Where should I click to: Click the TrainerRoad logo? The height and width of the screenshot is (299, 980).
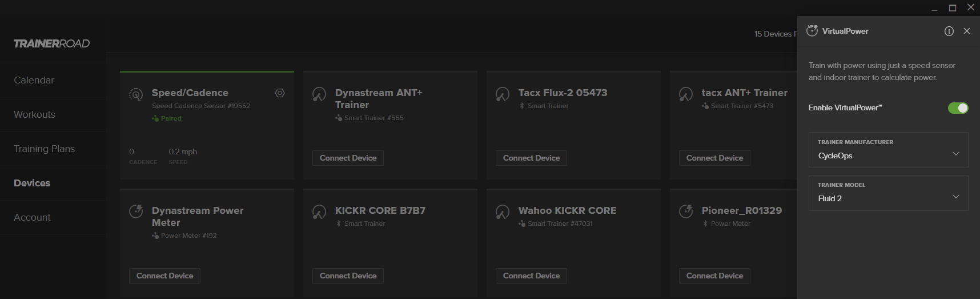click(x=51, y=43)
